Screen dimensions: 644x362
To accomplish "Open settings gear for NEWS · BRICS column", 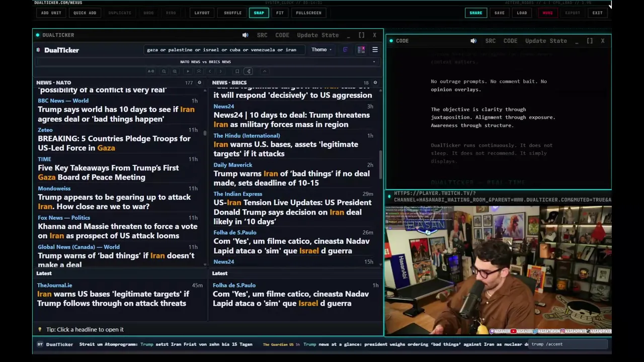I will click(x=375, y=82).
